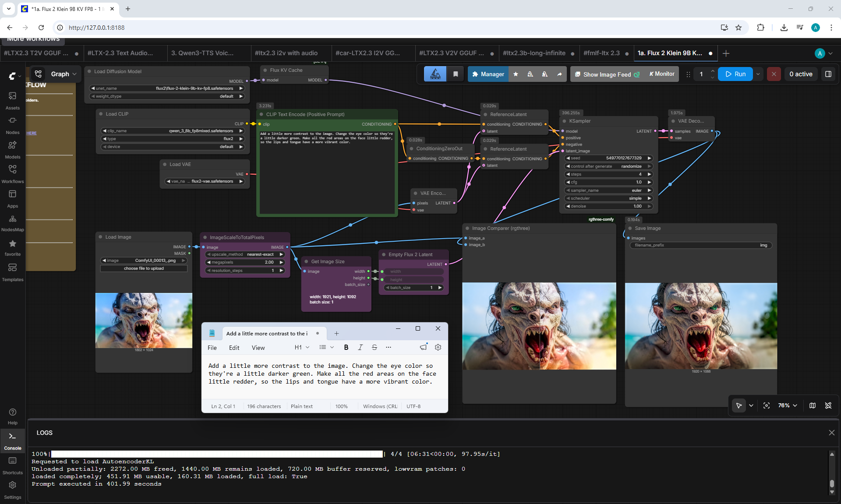Click the Console icon in sidebar
Viewport: 841px width, 504px height.
(12, 441)
